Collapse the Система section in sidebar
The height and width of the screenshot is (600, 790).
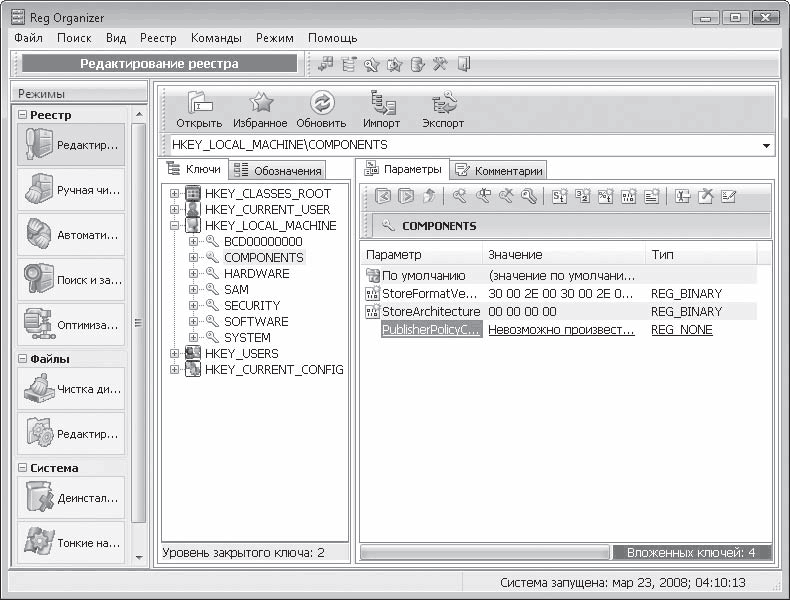[x=22, y=468]
